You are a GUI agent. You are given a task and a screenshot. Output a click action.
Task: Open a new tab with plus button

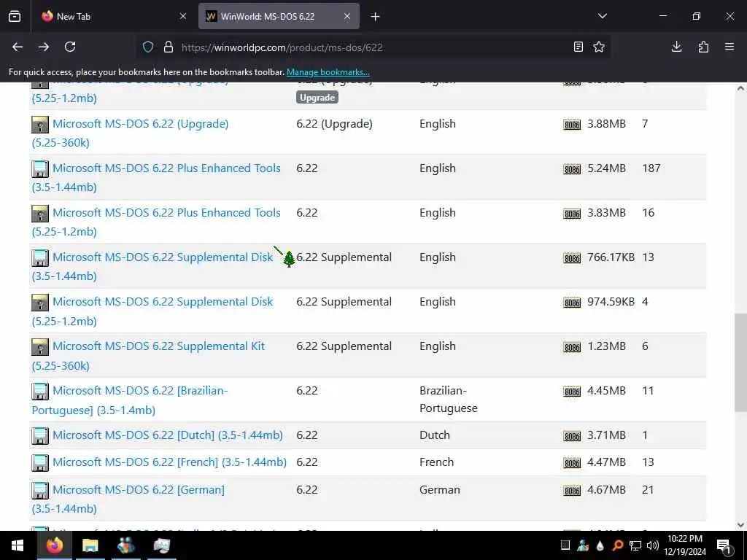pyautogui.click(x=376, y=17)
